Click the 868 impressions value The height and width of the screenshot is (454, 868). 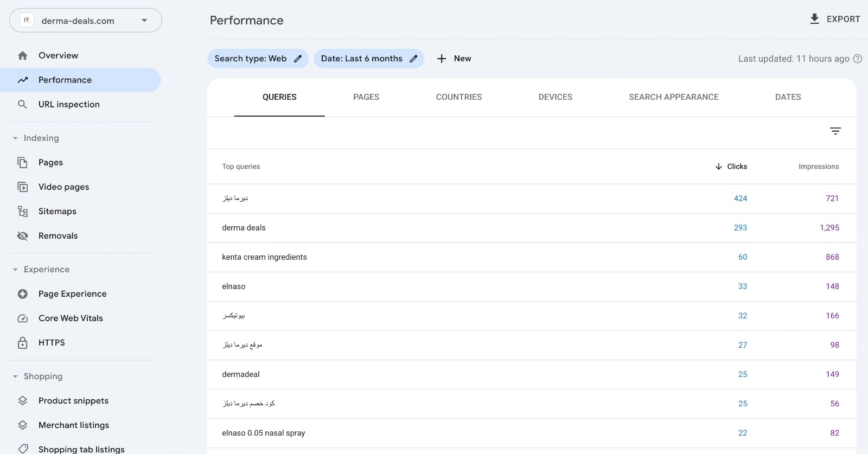point(832,257)
